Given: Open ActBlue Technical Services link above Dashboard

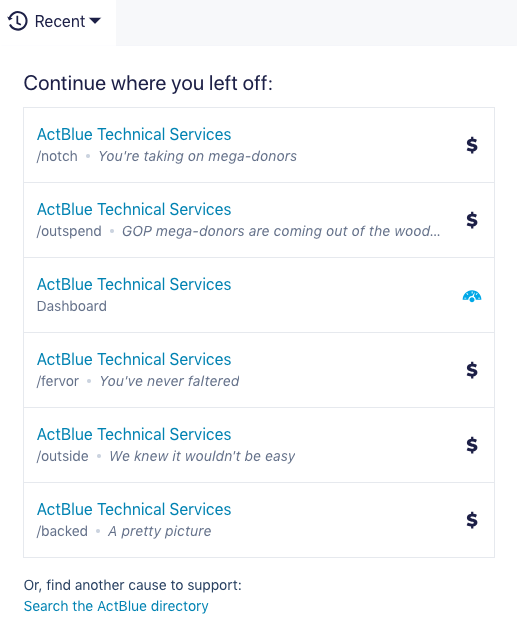Looking at the screenshot, I should [x=134, y=285].
